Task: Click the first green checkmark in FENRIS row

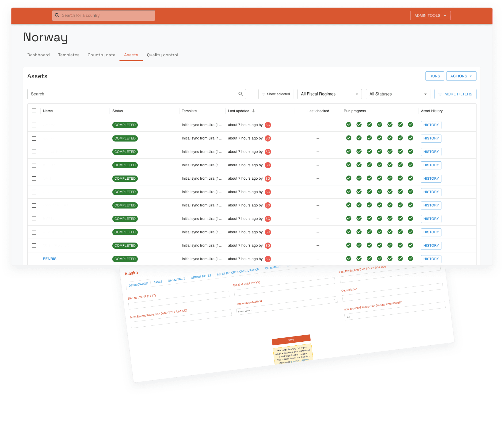Action: tap(349, 259)
